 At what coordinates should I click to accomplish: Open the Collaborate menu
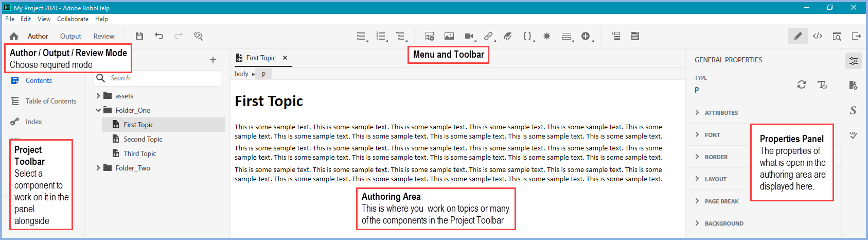pyautogui.click(x=73, y=19)
